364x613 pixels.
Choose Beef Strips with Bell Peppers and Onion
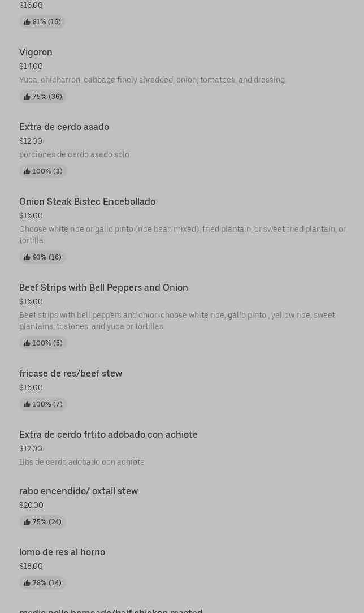pyautogui.click(x=103, y=287)
